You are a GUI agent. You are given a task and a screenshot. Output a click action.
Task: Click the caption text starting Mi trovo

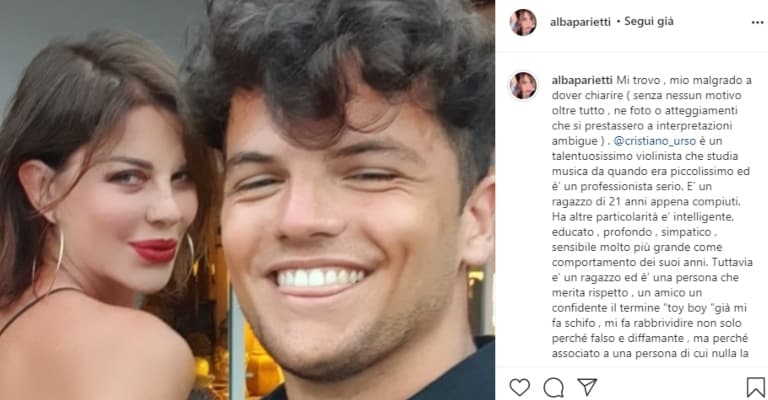[x=650, y=215]
